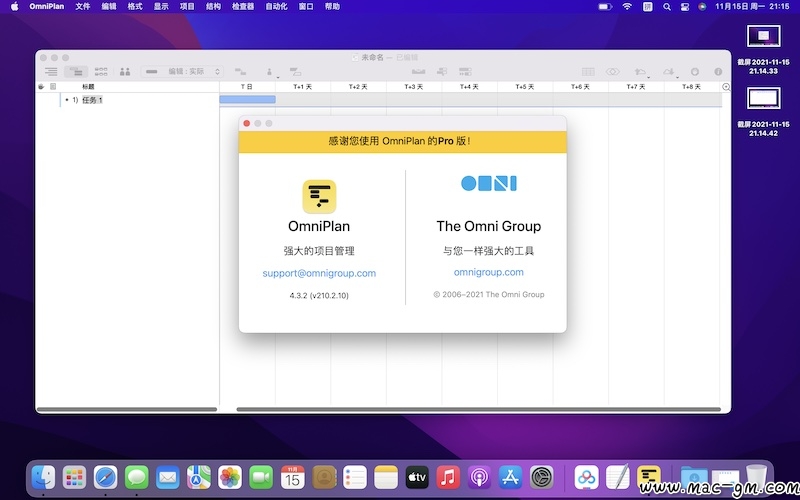
Task: Open the 格式 menu
Action: click(x=135, y=7)
